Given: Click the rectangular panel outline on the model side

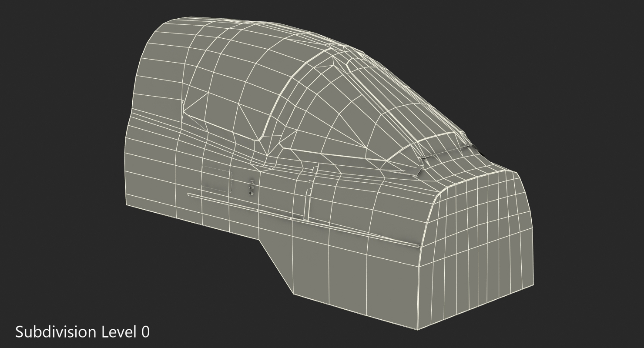Looking at the screenshot, I should (x=217, y=179).
